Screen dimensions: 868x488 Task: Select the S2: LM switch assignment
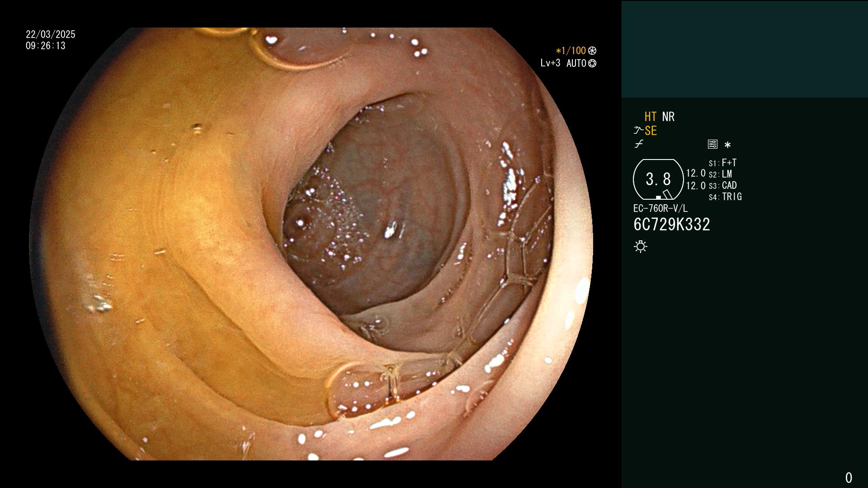[720, 174]
